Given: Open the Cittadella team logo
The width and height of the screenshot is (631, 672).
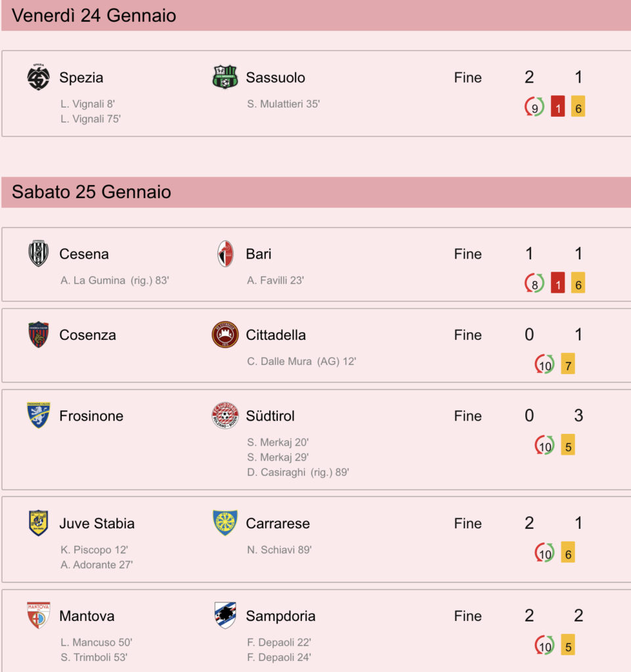Looking at the screenshot, I should pyautogui.click(x=225, y=335).
